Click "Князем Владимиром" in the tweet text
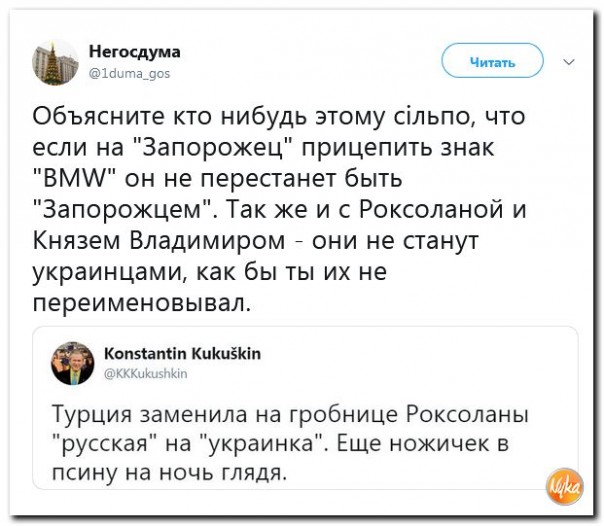The height and width of the screenshot is (526, 604). 159,240
